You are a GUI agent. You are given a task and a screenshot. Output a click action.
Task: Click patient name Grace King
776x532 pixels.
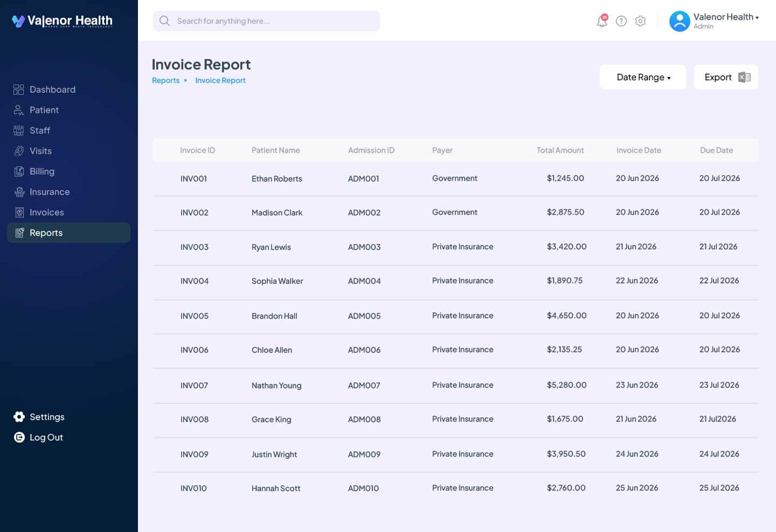click(272, 419)
